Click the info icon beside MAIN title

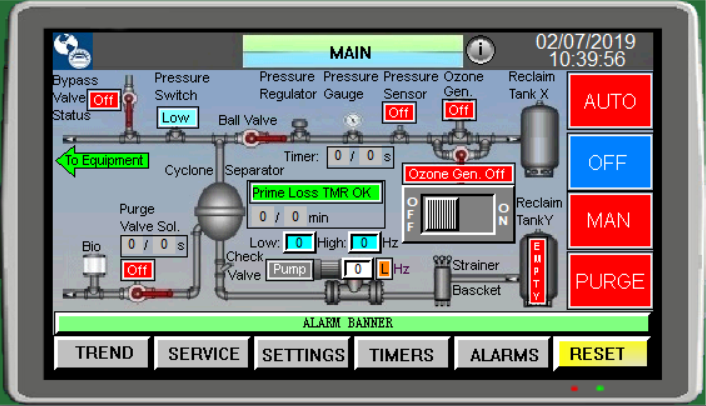tap(481, 50)
